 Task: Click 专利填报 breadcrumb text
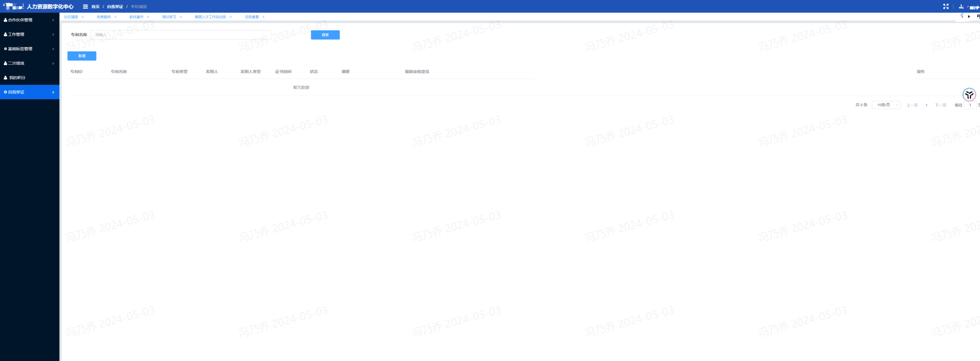tap(139, 7)
